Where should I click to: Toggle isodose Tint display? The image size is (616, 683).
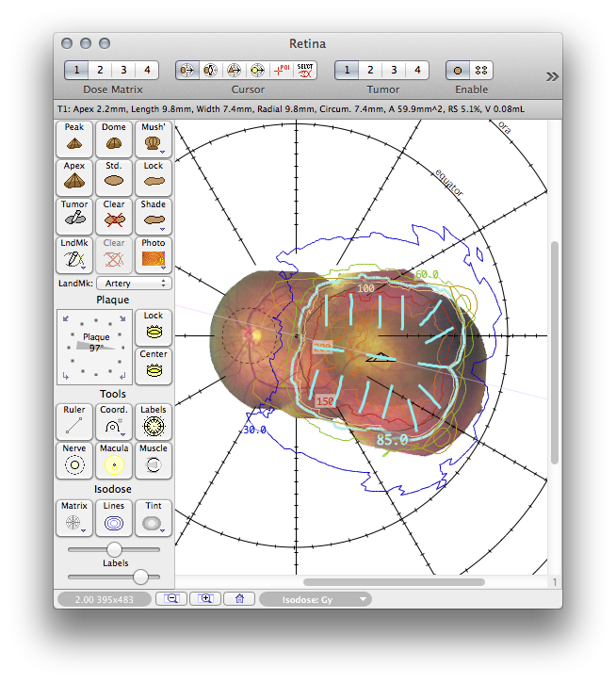click(x=154, y=518)
